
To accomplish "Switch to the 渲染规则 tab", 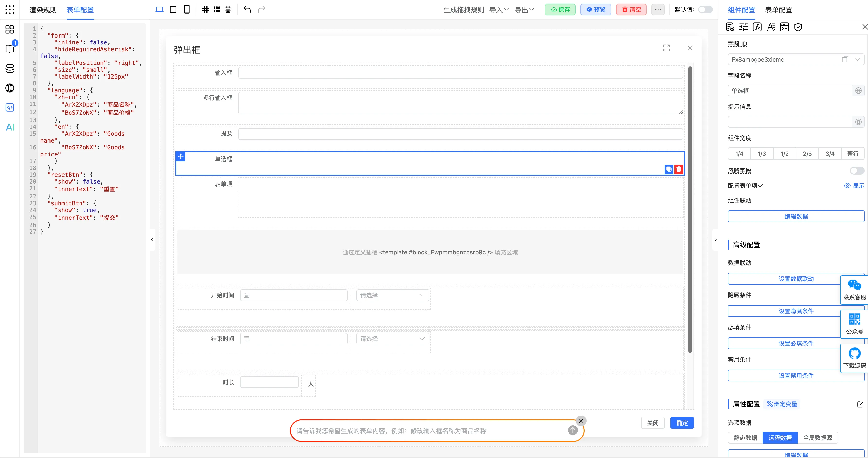I will tap(43, 10).
